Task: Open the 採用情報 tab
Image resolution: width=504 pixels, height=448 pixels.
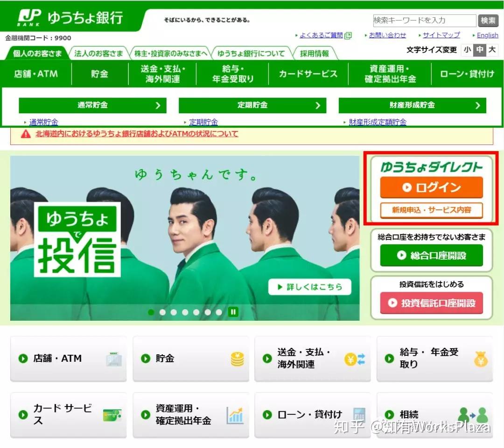Action: [313, 53]
